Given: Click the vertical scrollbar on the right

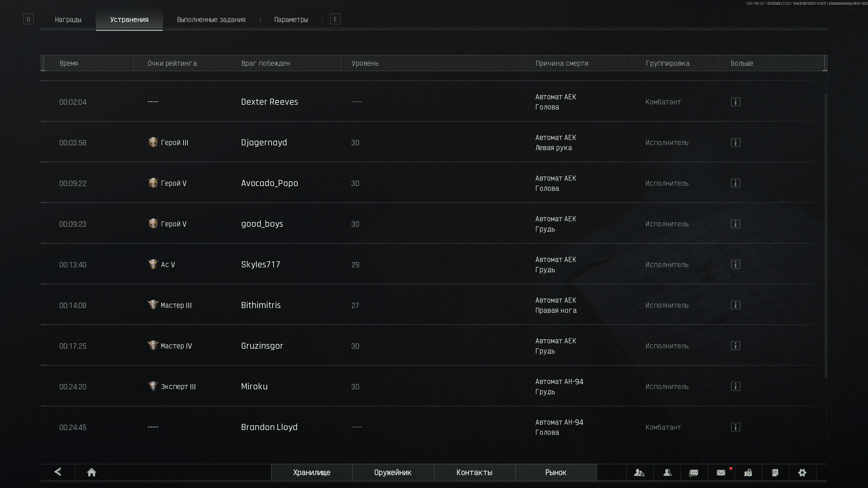Looking at the screenshot, I should coord(826,236).
